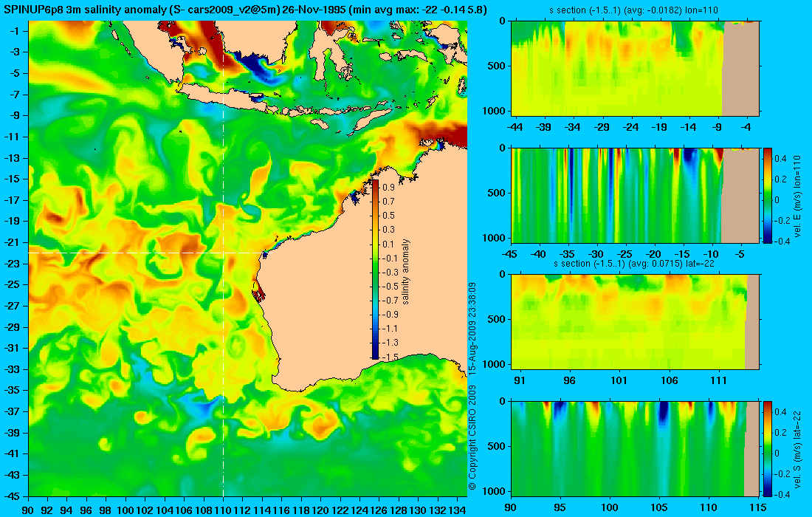Click the 0.9 tick on salinity colorbar
This screenshot has width=812, height=517.
(389, 187)
